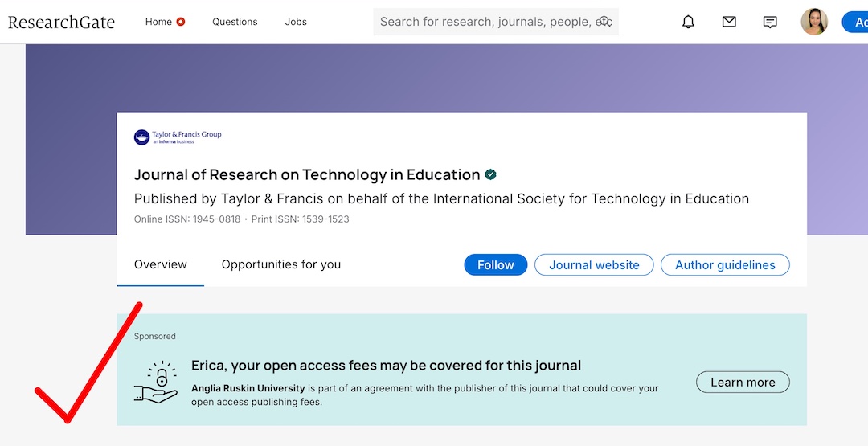Open the Author guidelines button
868x446 pixels.
[725, 265]
